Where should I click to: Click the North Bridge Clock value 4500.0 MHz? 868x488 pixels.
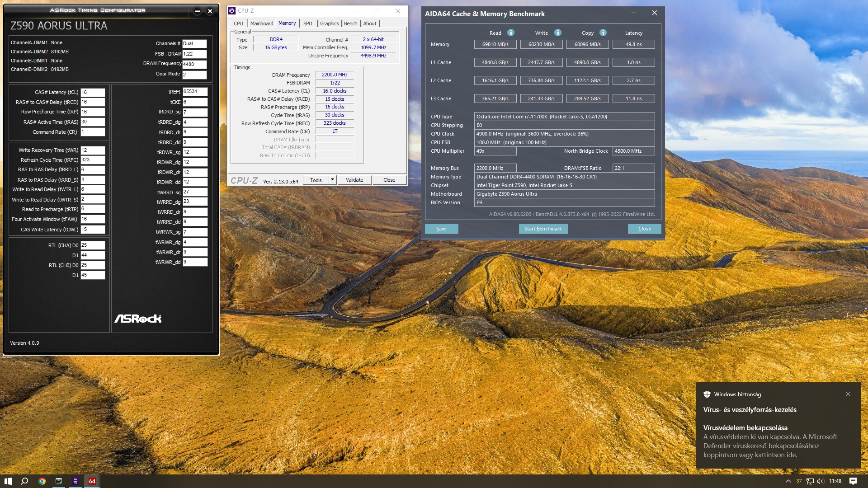pos(633,151)
